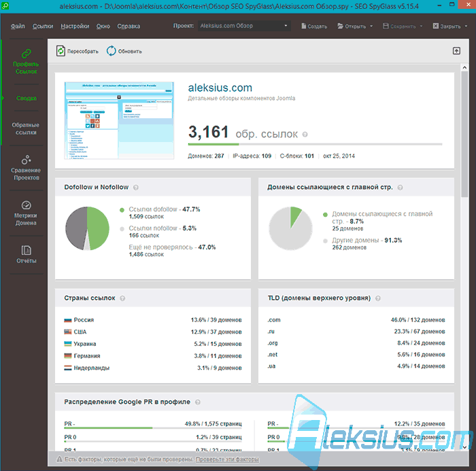Open the Ссылки menu
Image resolution: width=476 pixels, height=471 pixels.
click(x=43, y=26)
